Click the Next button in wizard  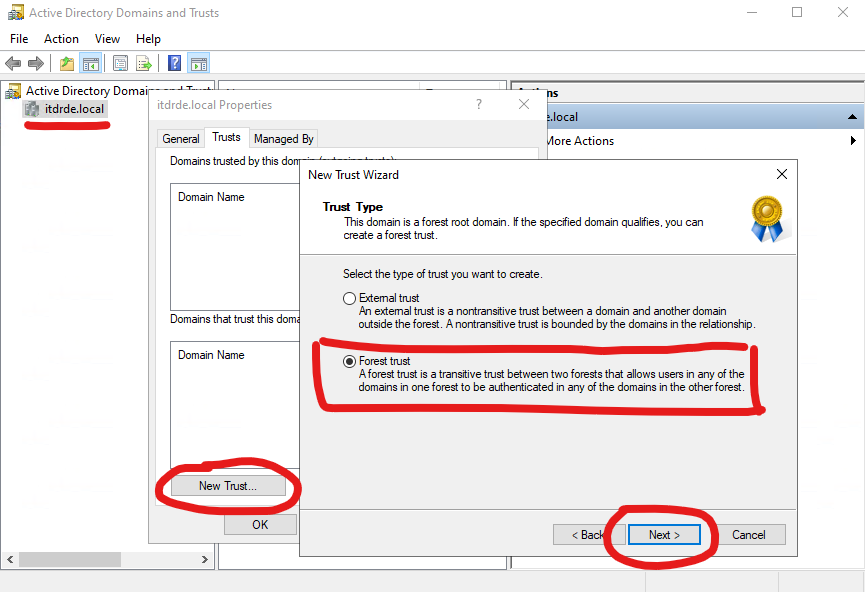coord(664,535)
